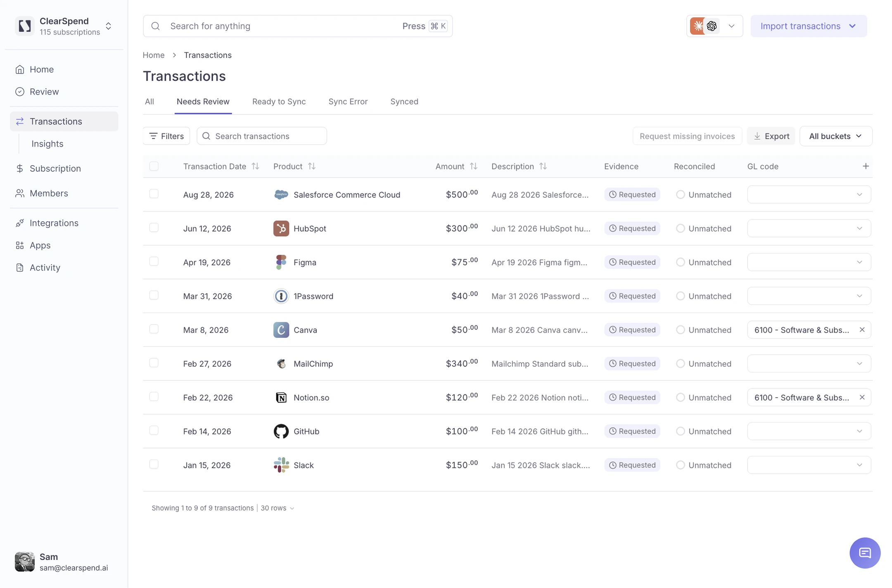Screen dimensions: 892x588
Task: Sort by Amount column arrows
Action: 474,166
